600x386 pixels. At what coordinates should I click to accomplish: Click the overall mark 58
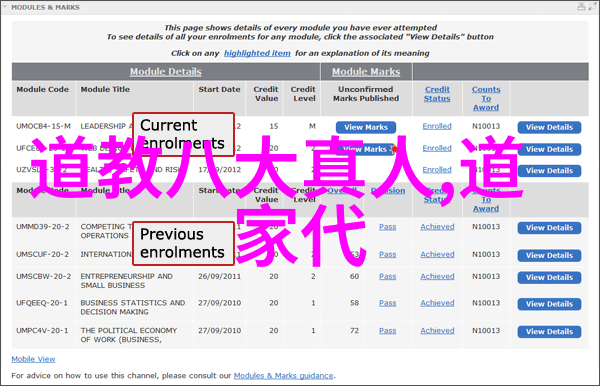click(354, 303)
